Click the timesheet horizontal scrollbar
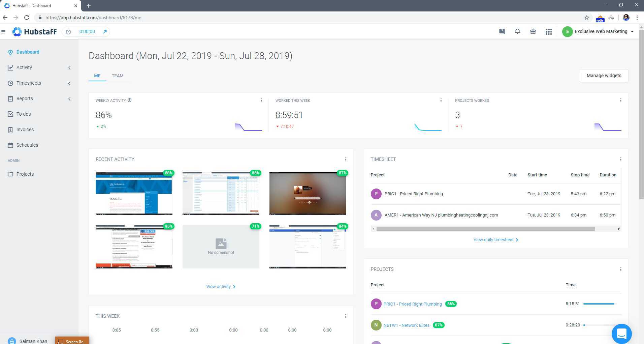 click(485, 229)
